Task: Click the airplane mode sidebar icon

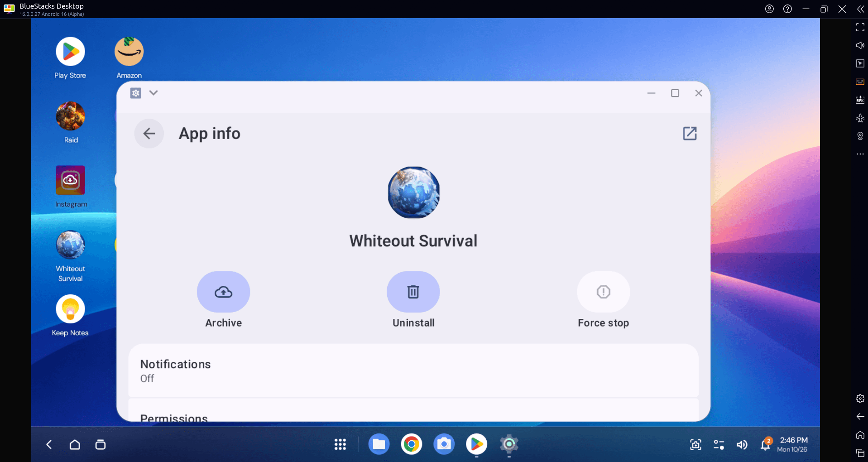Action: 860,118
